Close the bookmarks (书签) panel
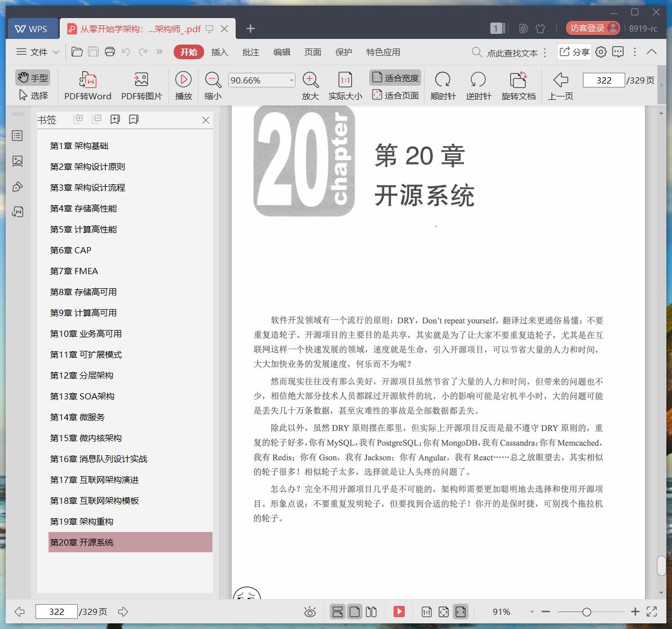 pos(206,120)
